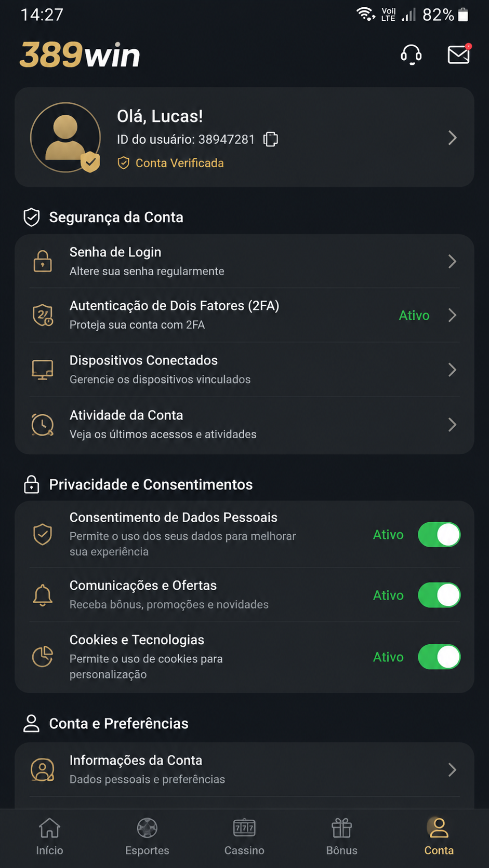This screenshot has width=489, height=868.
Task: Tap the profile avatar picture
Action: (x=65, y=138)
